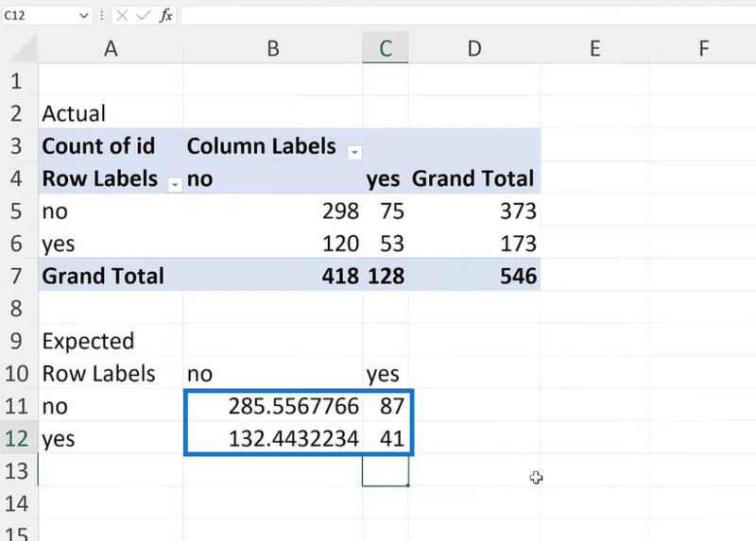756x541 pixels.
Task: Select row 6 header
Action: coord(17,244)
